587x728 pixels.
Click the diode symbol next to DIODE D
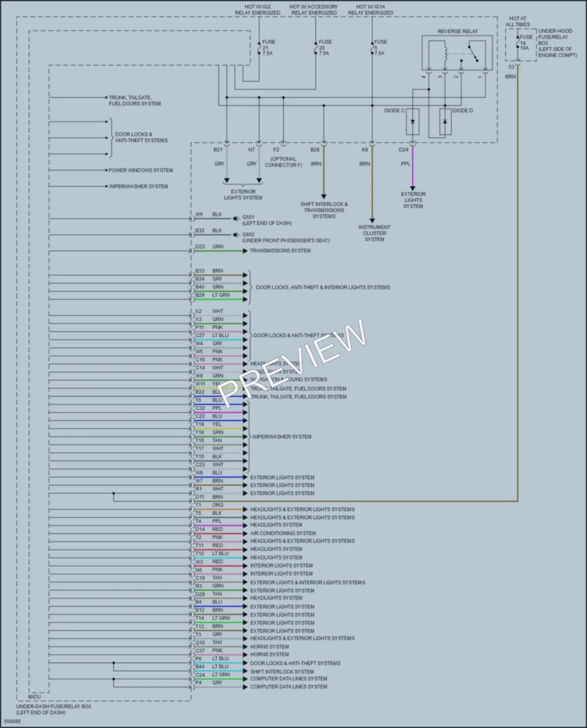[x=445, y=121]
